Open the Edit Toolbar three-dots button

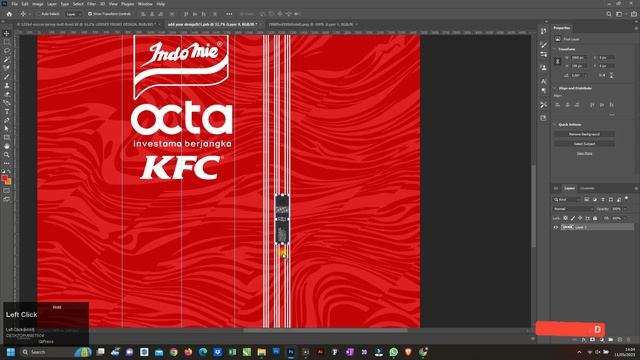pyautogui.click(x=7, y=163)
